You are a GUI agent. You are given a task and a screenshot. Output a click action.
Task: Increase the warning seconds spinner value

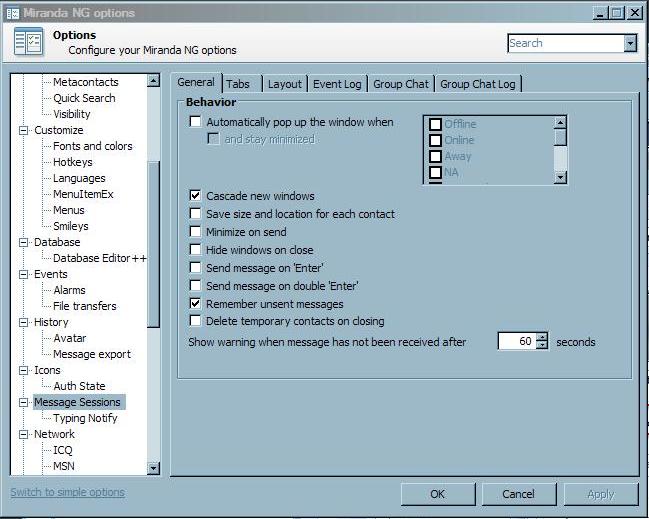pos(542,337)
